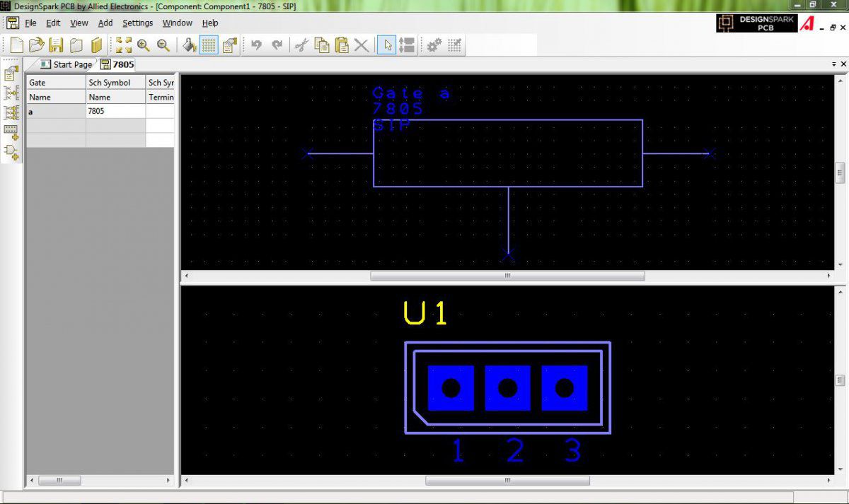Open the File menu

pyautogui.click(x=30, y=23)
